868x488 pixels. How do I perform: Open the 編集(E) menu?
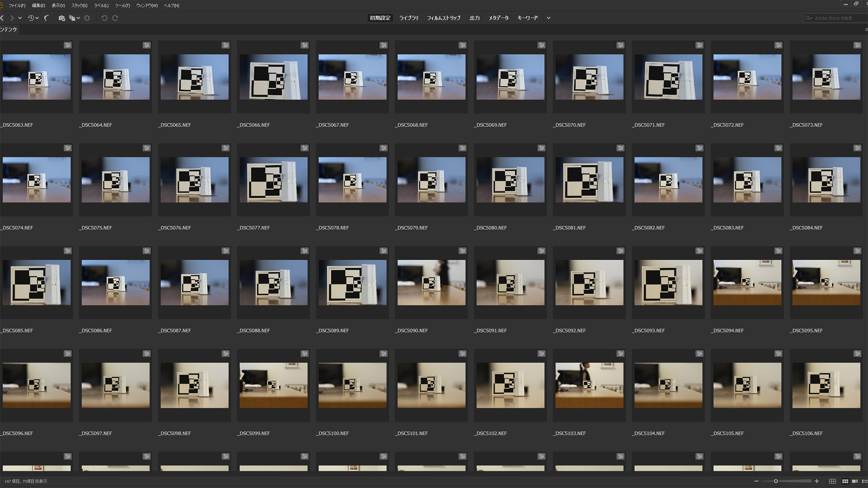(39, 6)
